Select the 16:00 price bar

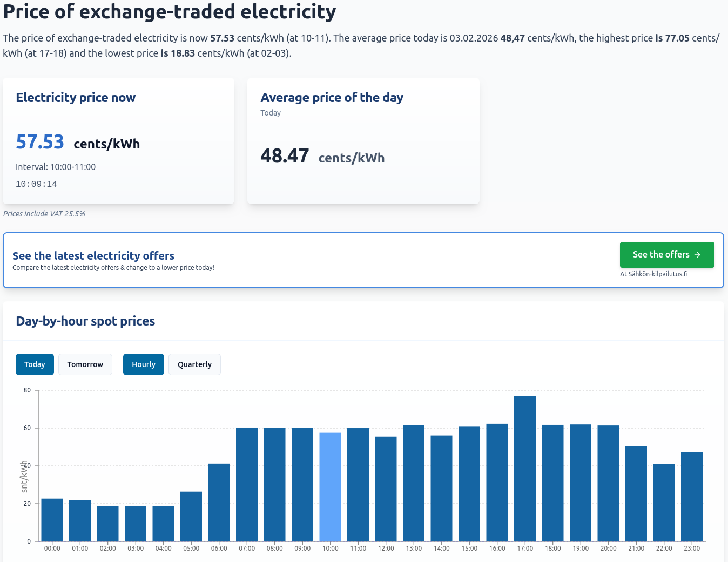497,483
